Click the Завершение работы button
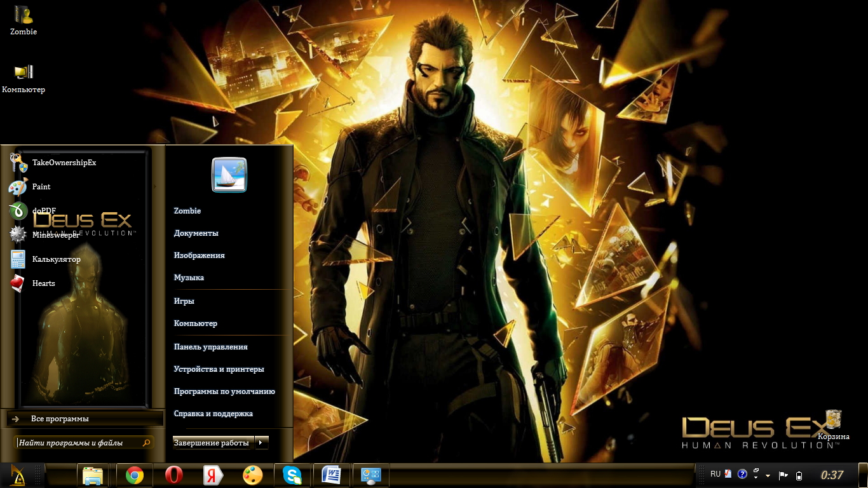The image size is (868, 488). point(213,443)
